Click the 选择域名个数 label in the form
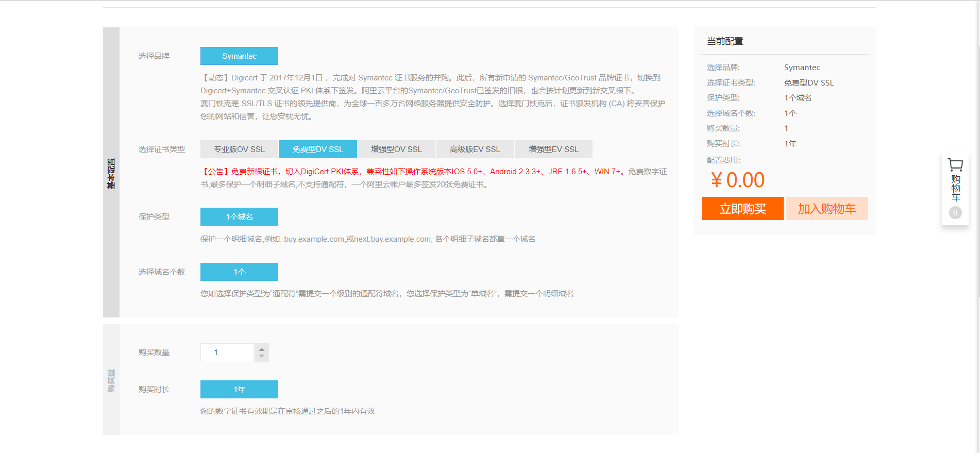Screen dimensions: 980x453 click(161, 272)
